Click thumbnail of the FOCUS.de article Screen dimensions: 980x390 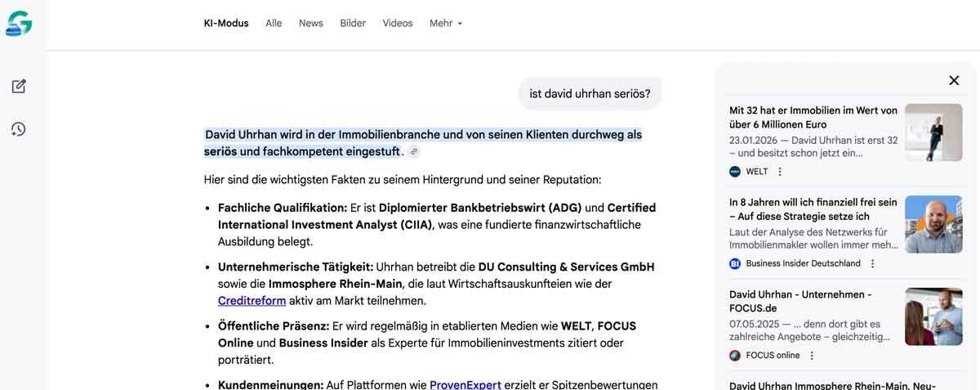point(933,316)
